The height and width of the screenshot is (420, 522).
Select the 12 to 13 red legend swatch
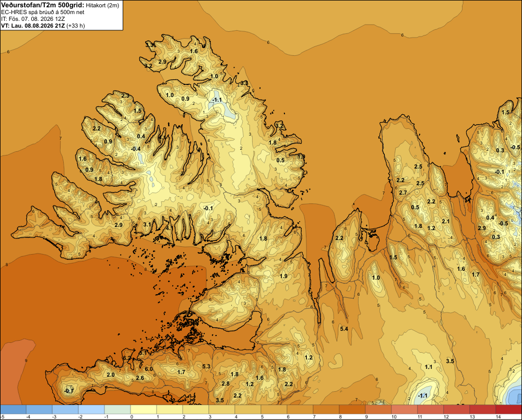(x=457, y=410)
